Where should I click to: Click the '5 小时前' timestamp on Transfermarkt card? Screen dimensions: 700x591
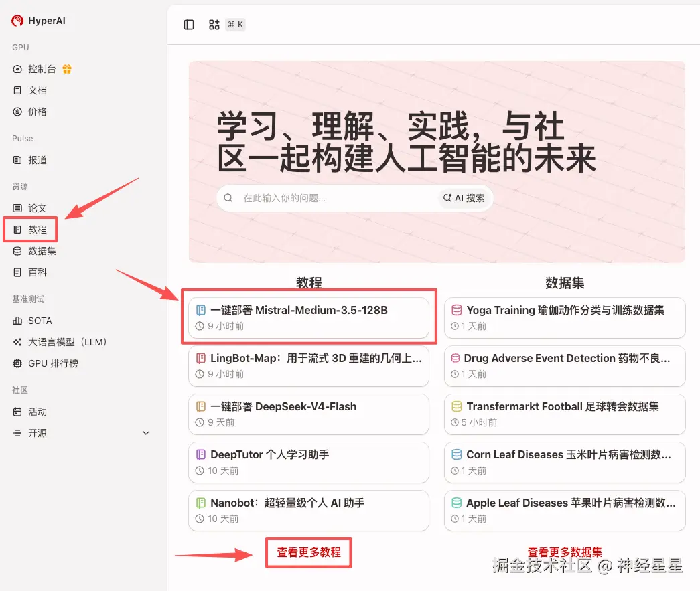pos(479,422)
